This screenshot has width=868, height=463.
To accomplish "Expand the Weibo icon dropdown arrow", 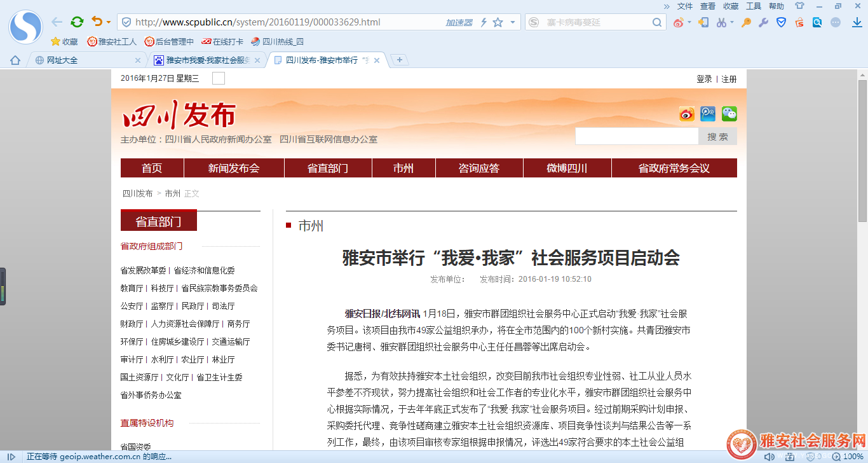I will (689, 22).
